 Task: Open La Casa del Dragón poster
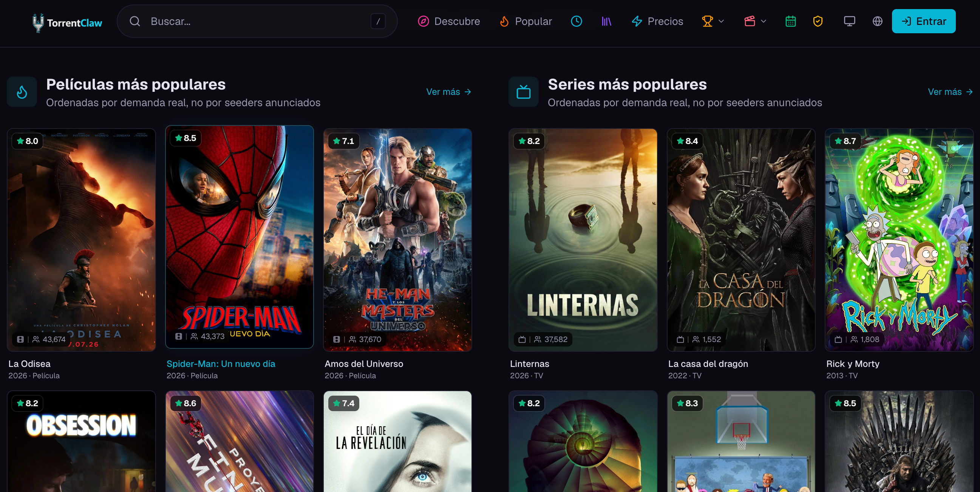point(741,240)
